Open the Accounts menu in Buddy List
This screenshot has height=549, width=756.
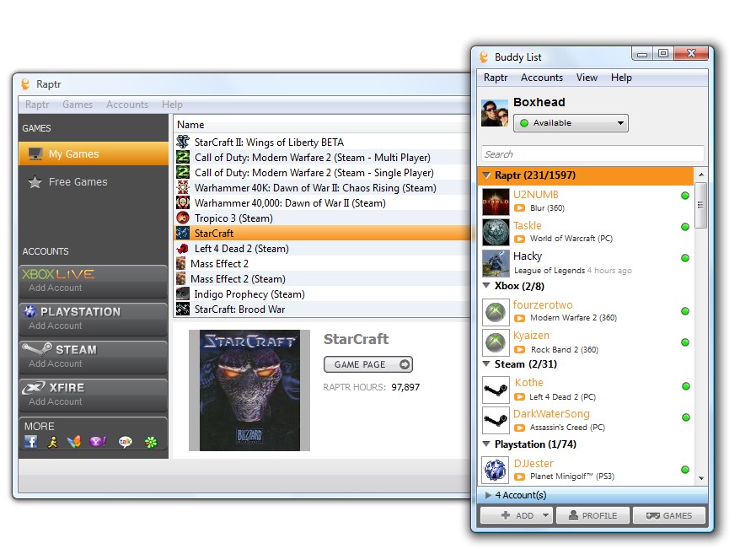point(541,78)
